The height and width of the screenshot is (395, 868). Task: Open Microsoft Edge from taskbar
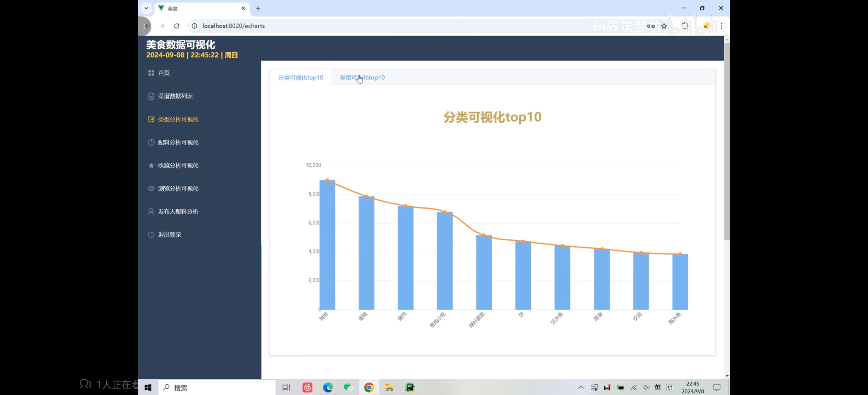tap(328, 388)
